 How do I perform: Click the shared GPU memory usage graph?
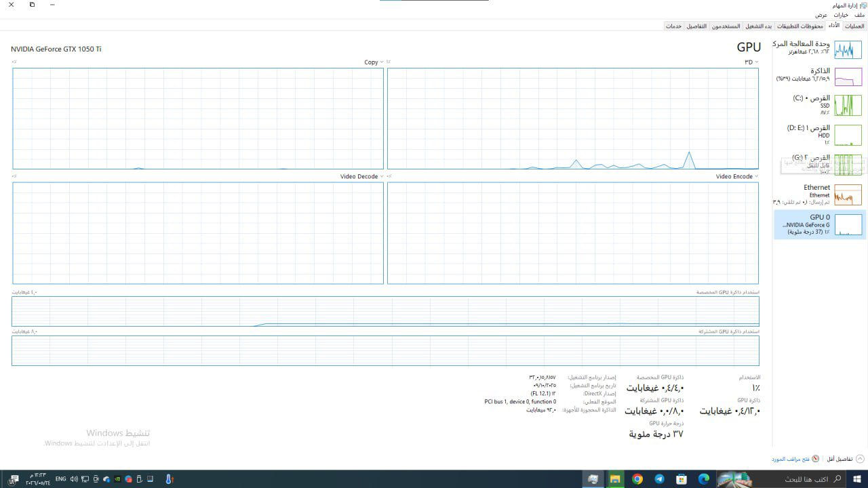coord(385,350)
